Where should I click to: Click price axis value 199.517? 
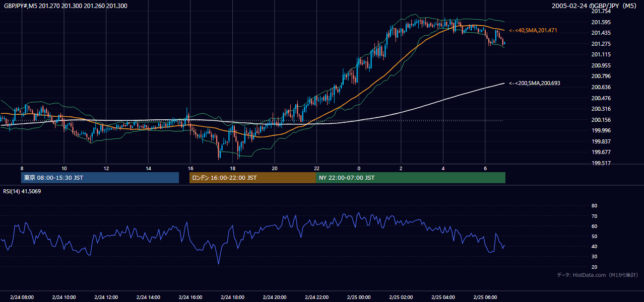tap(601, 163)
